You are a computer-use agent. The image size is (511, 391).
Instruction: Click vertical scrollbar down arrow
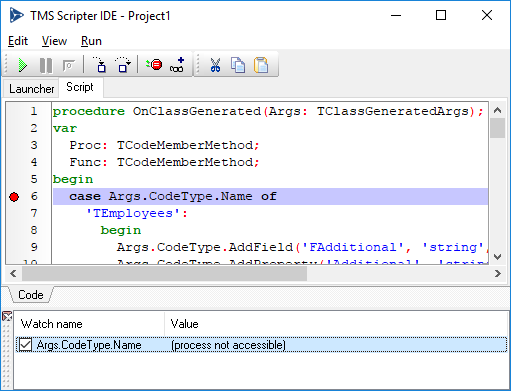coord(497,256)
